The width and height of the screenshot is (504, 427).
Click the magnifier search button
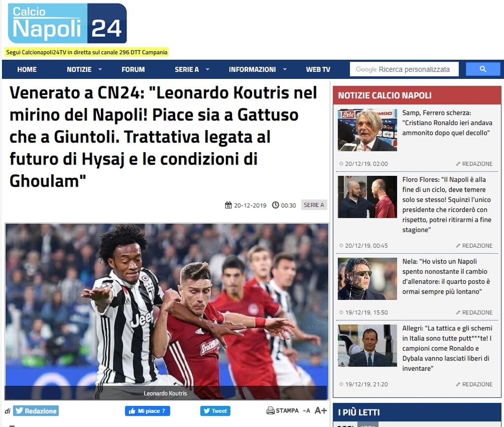click(x=483, y=69)
